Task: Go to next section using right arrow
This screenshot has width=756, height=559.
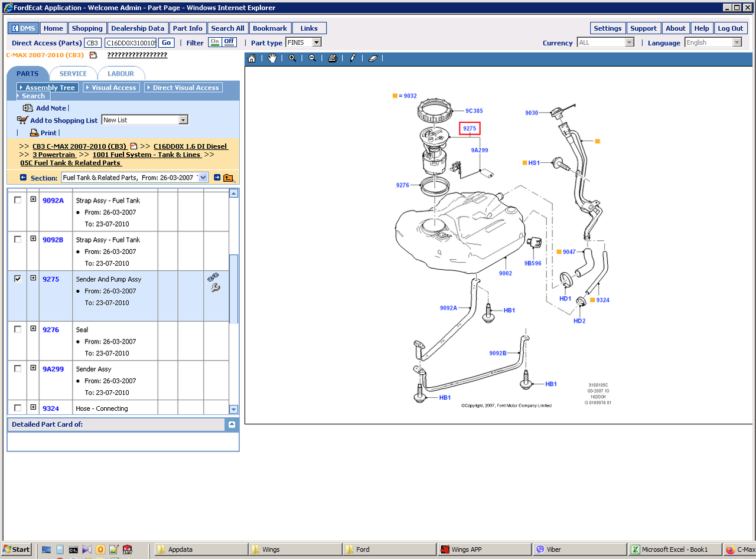Action: coord(217,178)
